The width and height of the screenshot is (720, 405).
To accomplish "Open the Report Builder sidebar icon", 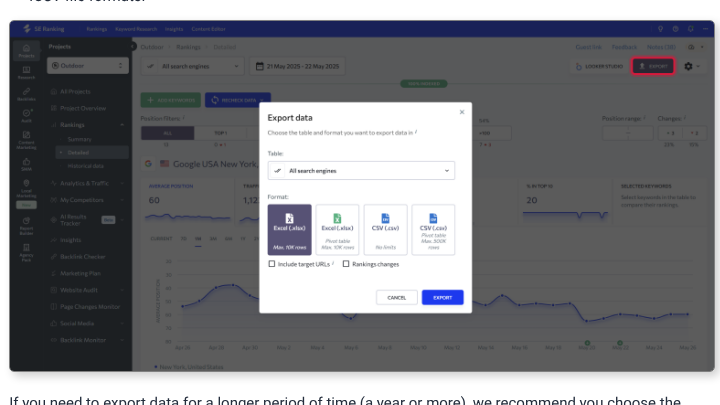I will [26, 225].
